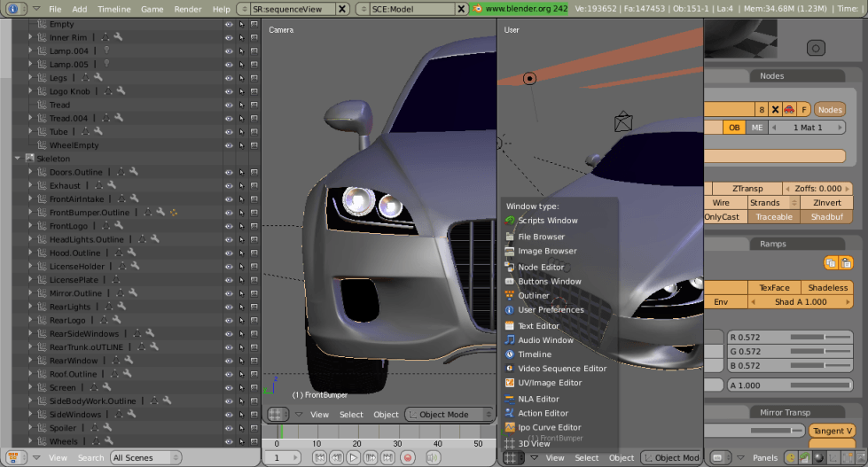Toggle visibility eye for Lamp.005
868x467 pixels.
[x=229, y=65]
